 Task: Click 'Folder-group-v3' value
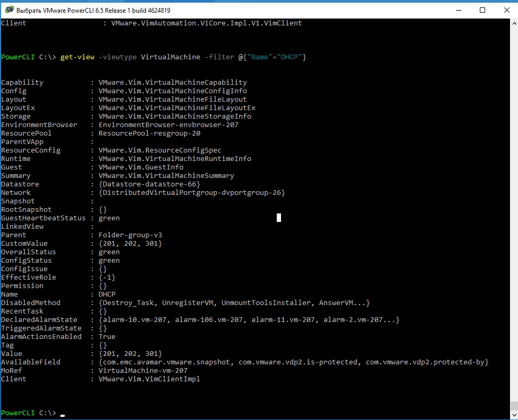coord(130,235)
